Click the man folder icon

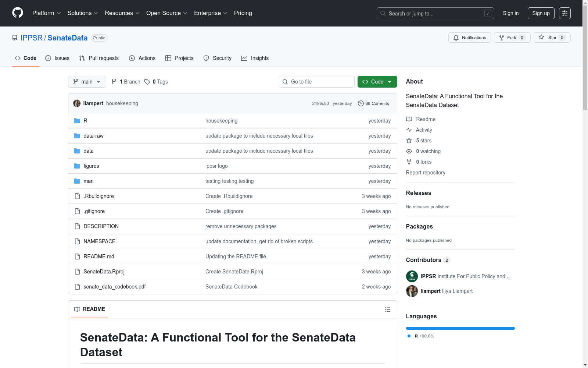(x=77, y=181)
